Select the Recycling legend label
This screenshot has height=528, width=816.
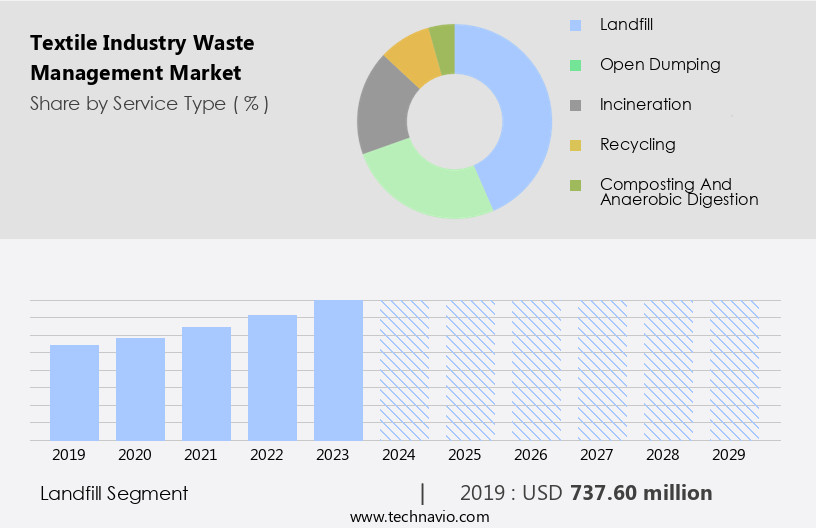[637, 144]
